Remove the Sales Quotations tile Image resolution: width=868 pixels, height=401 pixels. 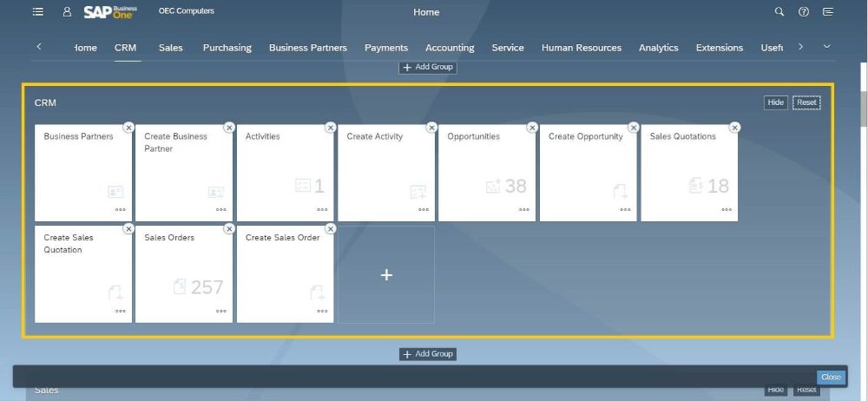click(734, 128)
